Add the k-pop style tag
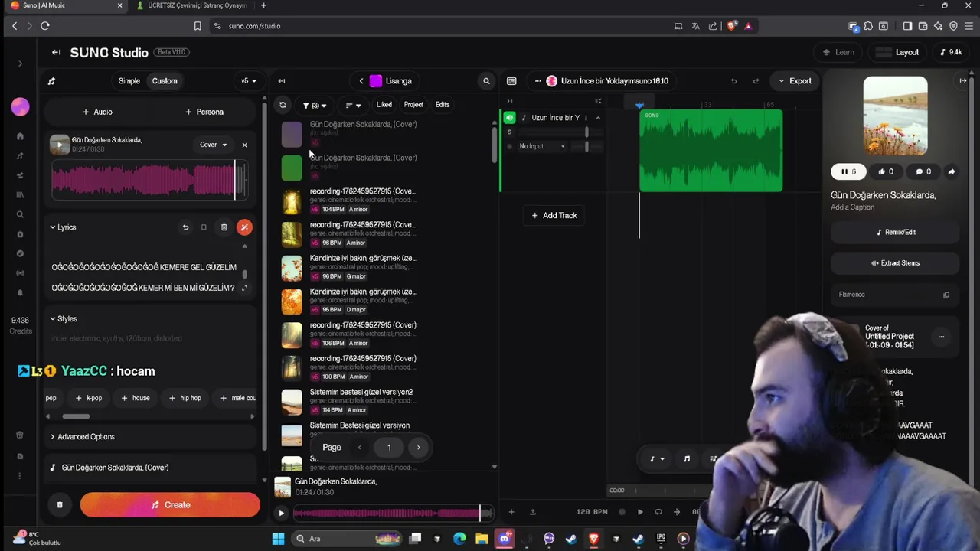This screenshot has height=551, width=980. coord(89,398)
